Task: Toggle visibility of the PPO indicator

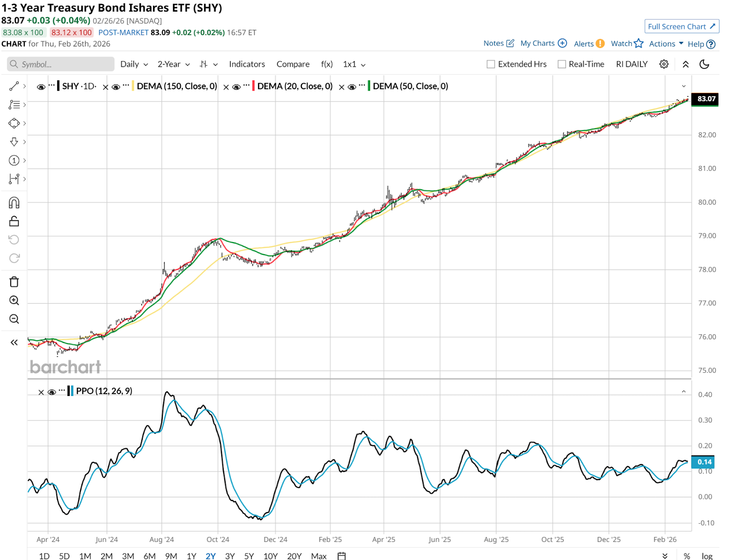Action: [x=52, y=392]
